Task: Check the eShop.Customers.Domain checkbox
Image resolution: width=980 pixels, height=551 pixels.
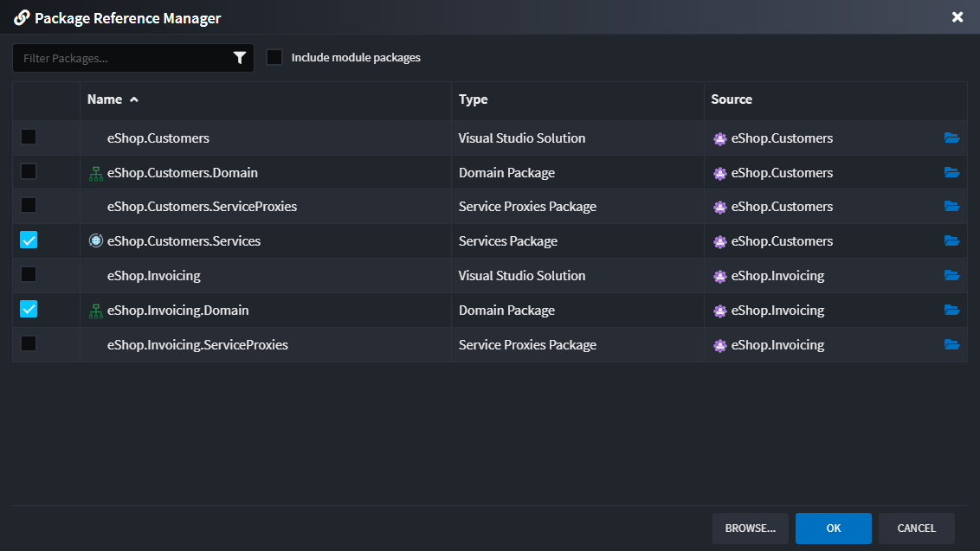Action: pyautogui.click(x=28, y=171)
